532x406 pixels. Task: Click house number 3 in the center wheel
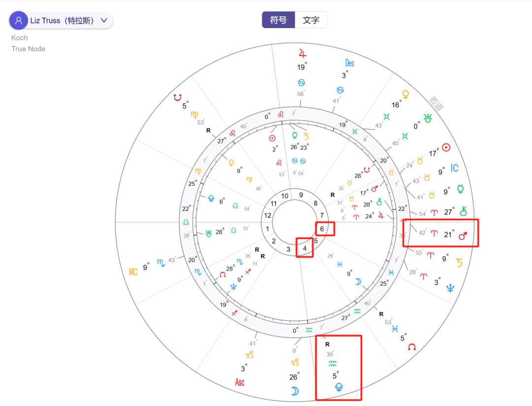288,249
